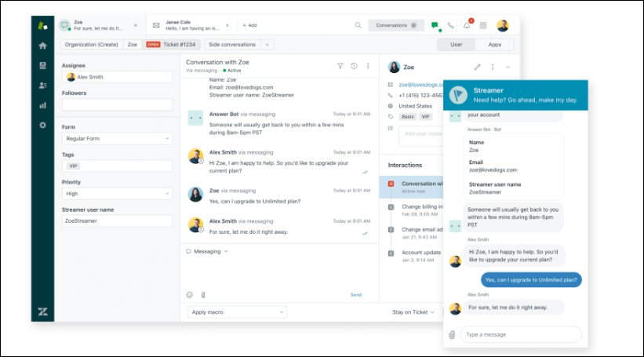Open the products grid icon
The image size is (644, 357).
click(x=483, y=25)
